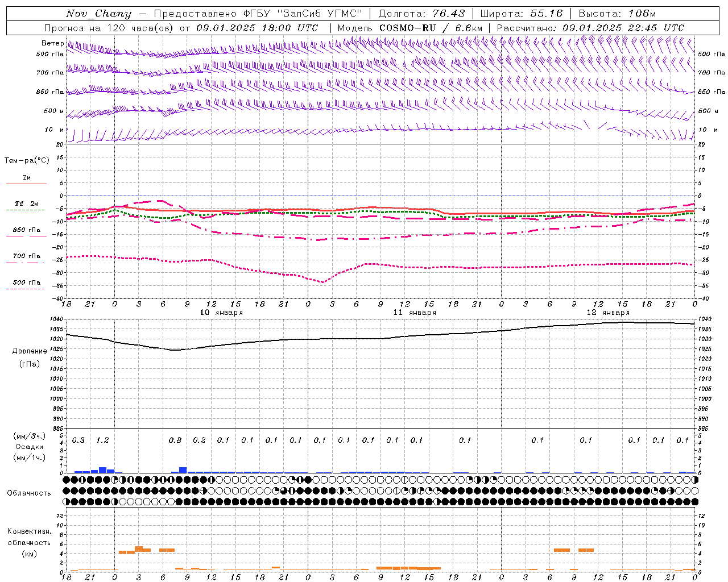Click the 12 января date label
The image size is (728, 582).
(x=608, y=312)
